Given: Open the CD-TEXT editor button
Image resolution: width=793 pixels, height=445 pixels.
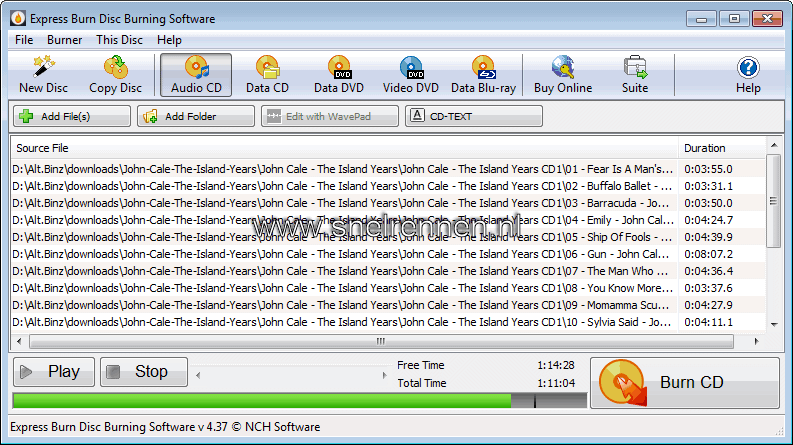Looking at the screenshot, I should (x=474, y=116).
